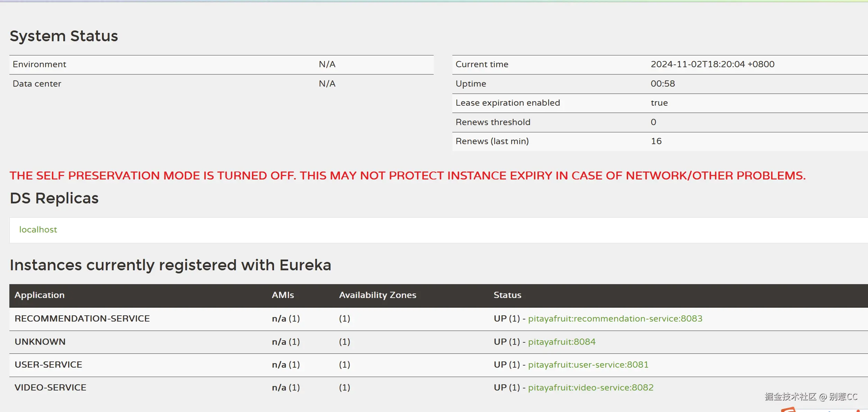The height and width of the screenshot is (412, 868).
Task: Click the Availability Zones column header
Action: 377,295
